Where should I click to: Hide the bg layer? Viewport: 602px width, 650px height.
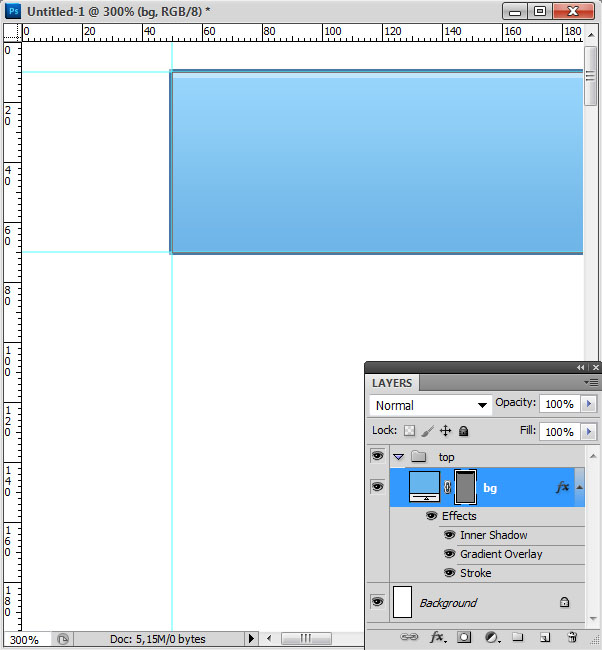377,487
